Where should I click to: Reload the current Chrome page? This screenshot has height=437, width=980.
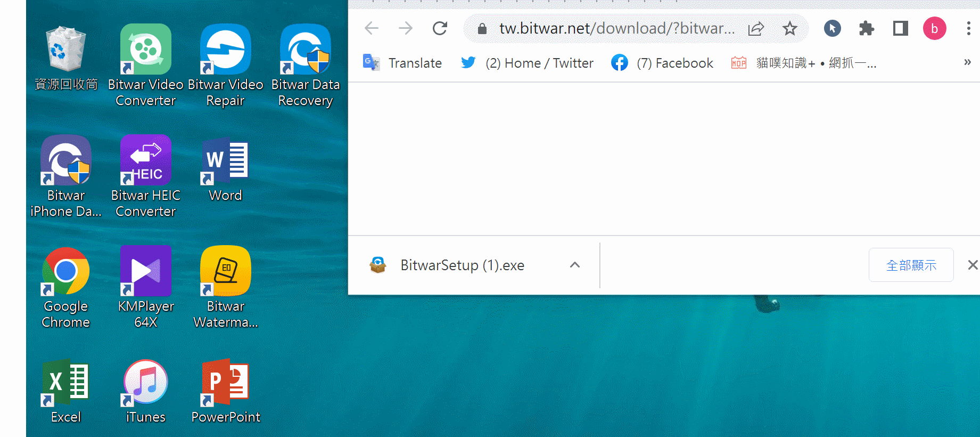tap(440, 28)
